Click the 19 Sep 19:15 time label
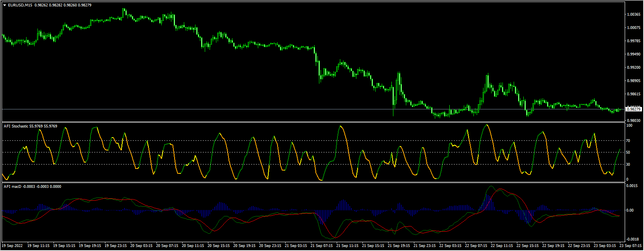 [x=91, y=245]
